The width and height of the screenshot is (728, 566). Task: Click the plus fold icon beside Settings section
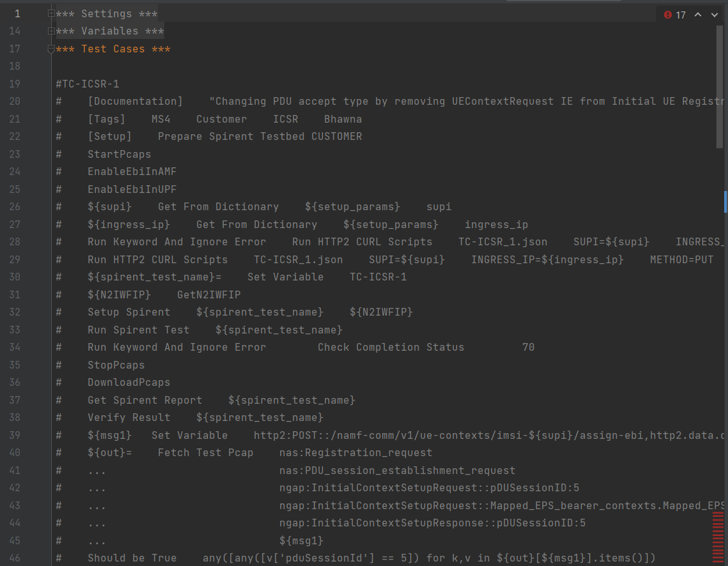[50, 13]
